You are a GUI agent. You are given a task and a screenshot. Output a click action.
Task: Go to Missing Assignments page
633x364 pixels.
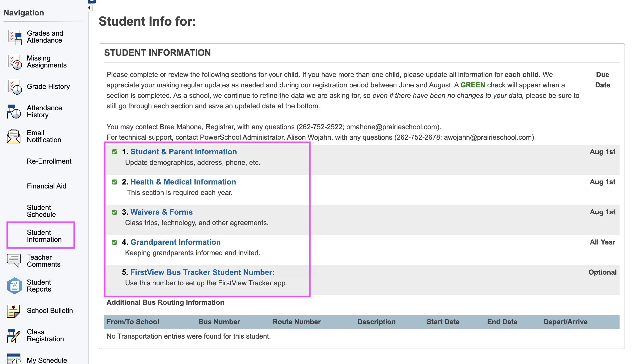[x=47, y=62]
